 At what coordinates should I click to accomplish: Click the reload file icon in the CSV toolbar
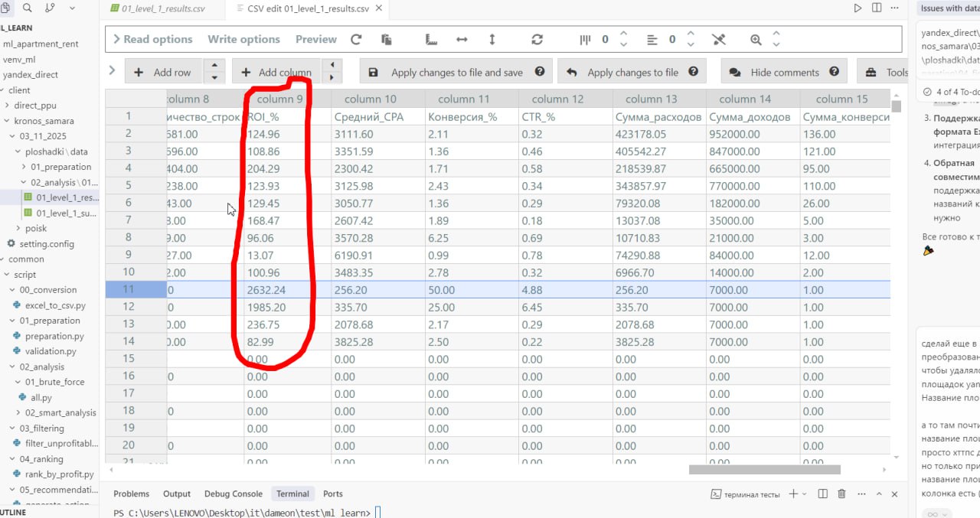[x=356, y=40]
